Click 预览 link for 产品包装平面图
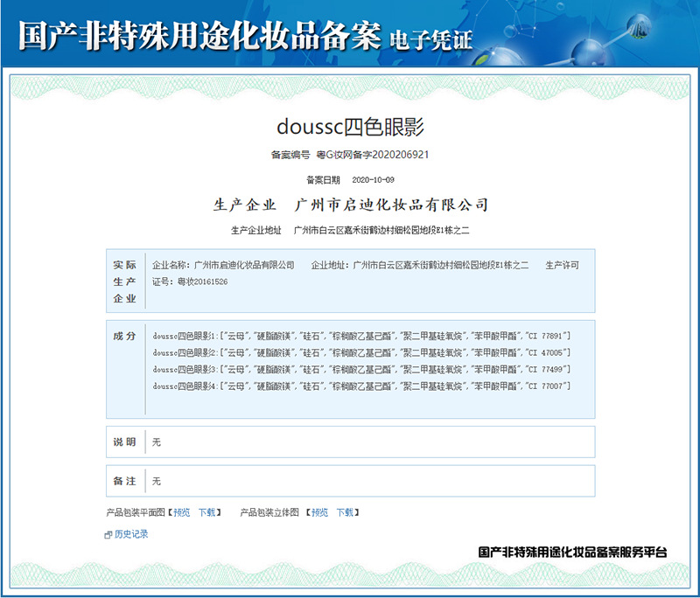Viewport: 700px width, 598px height. point(182,512)
